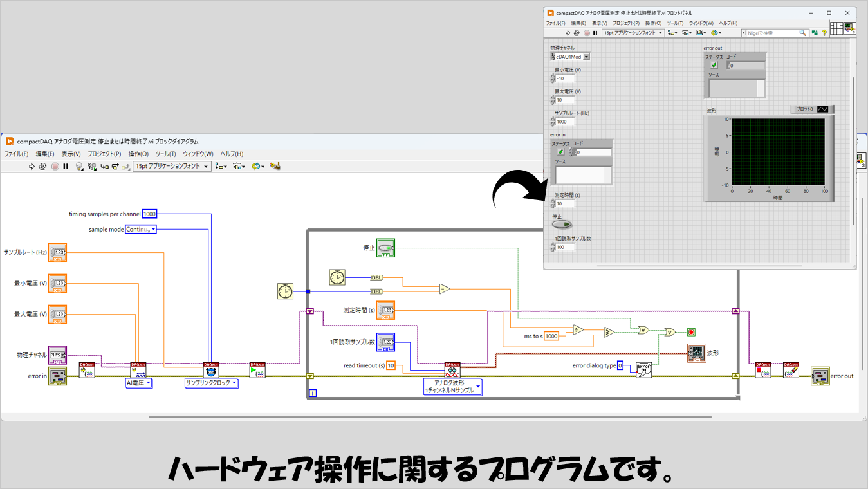This screenshot has height=489, width=868.
Task: Click Run arrow in front panel toolbar
Action: coord(568,33)
